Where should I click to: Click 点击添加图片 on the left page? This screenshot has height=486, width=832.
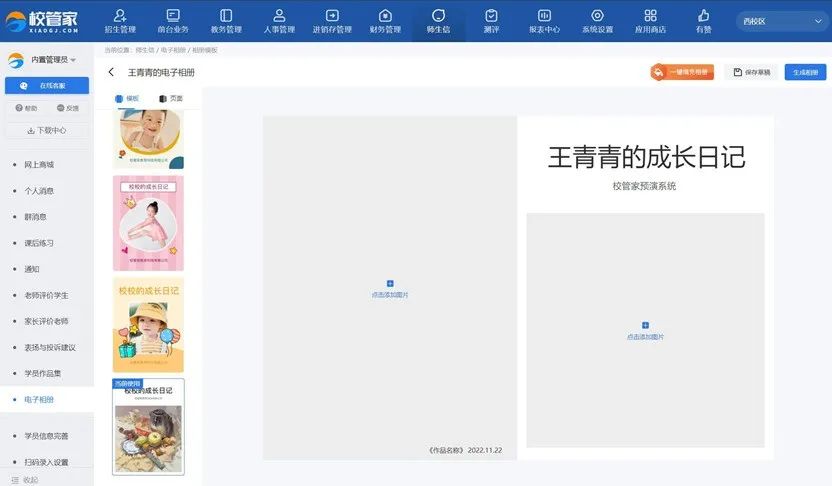pos(390,289)
